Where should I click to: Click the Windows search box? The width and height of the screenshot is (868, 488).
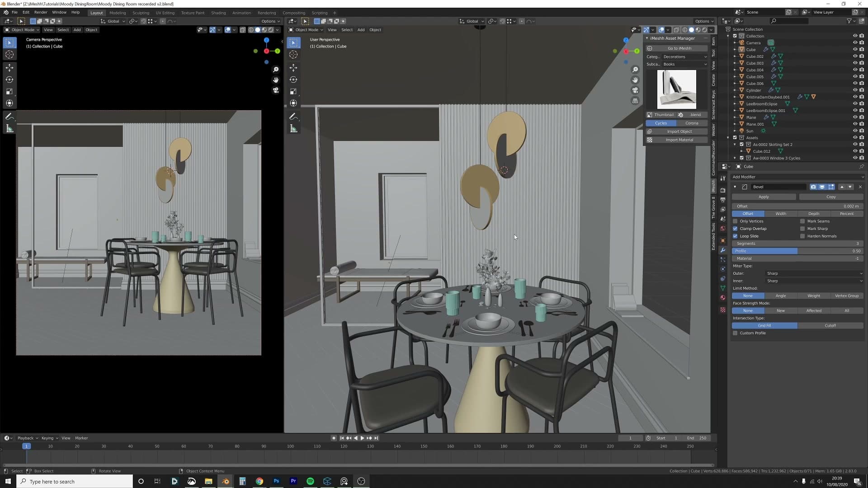75,481
